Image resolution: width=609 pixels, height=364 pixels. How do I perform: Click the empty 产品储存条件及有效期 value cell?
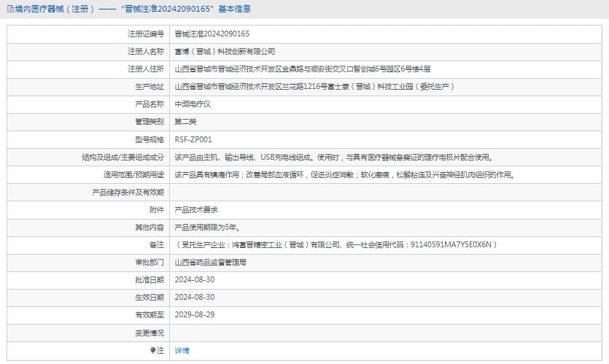[385, 192]
